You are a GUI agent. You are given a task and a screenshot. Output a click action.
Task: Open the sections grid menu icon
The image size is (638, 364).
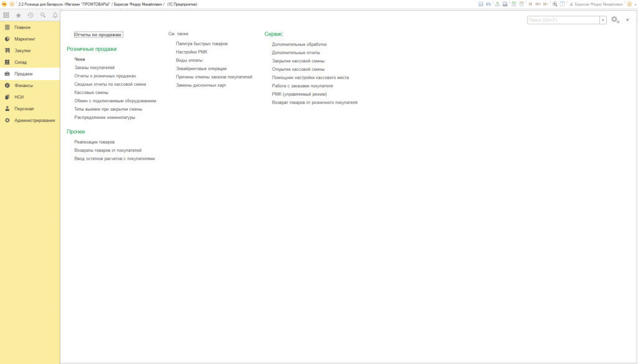(6, 15)
